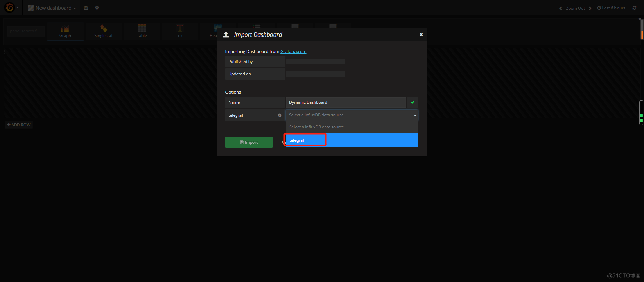Click the green Import button
644x282 pixels.
click(249, 142)
